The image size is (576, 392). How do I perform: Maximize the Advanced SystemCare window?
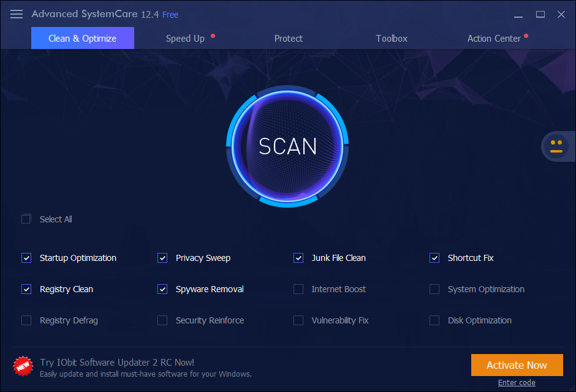click(540, 14)
